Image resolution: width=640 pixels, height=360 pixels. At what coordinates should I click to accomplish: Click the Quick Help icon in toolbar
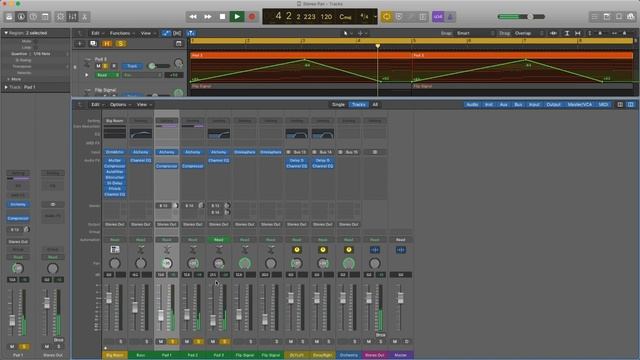33,17
